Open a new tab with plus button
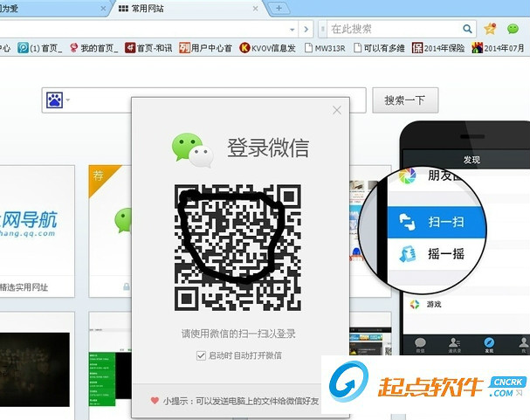Screen dimensions: 530x420 coord(279,8)
